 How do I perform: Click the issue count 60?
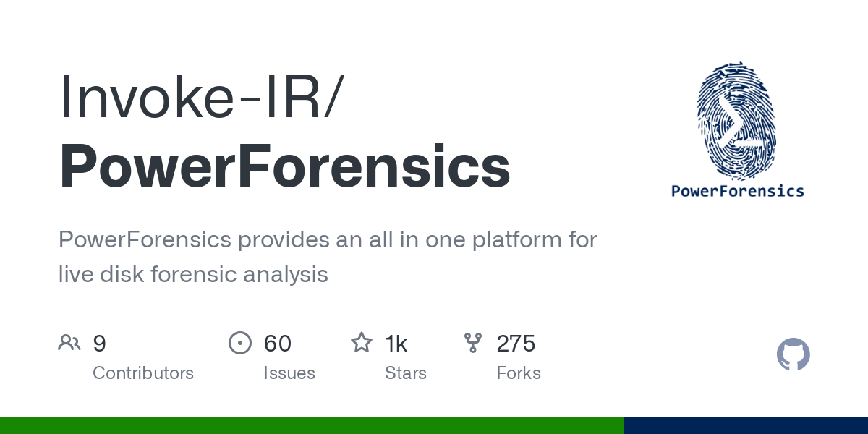[278, 343]
